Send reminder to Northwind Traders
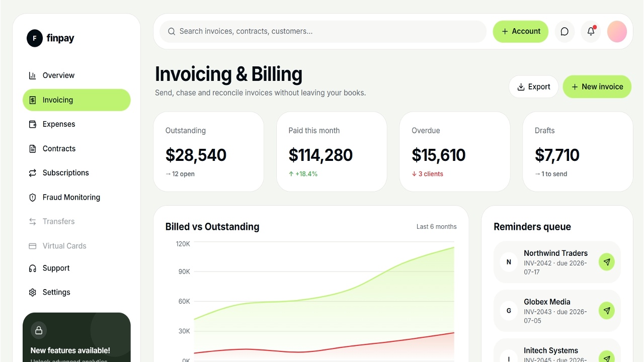 point(607,262)
